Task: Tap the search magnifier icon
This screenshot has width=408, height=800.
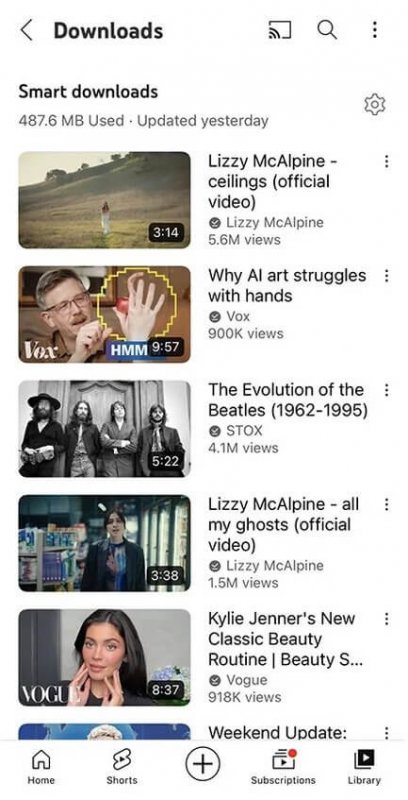Action: 327,30
